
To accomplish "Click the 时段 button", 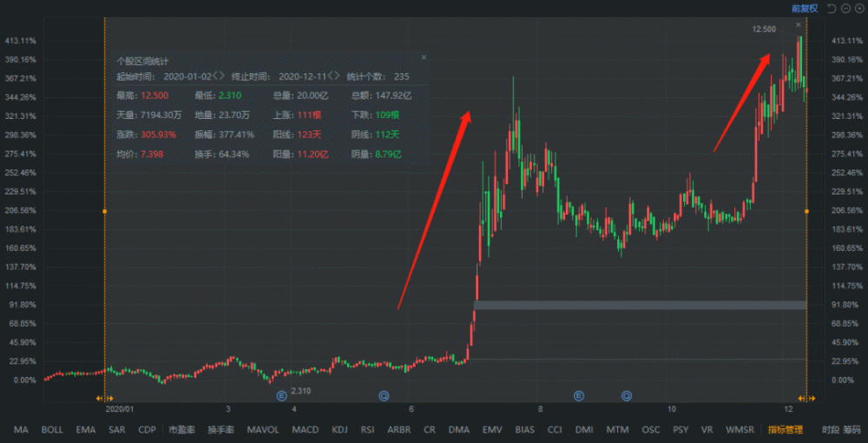I will 831,430.
